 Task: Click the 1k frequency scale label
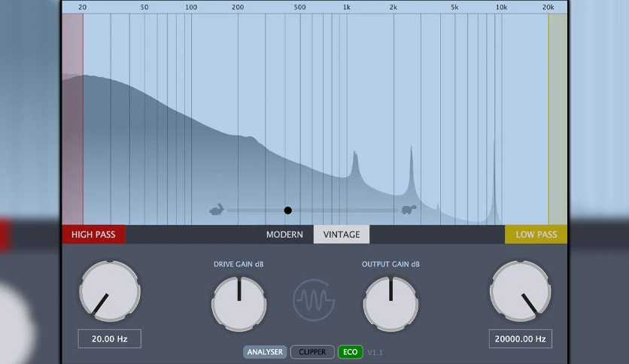click(x=347, y=8)
